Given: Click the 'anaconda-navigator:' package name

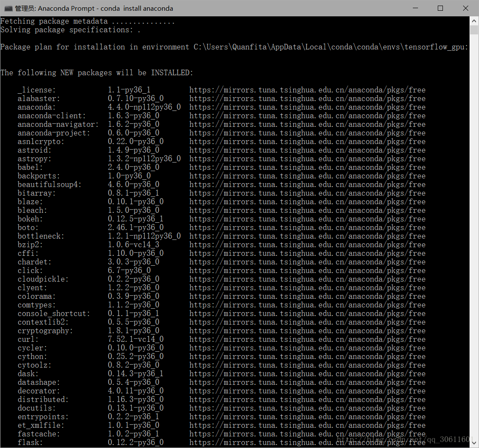Looking at the screenshot, I should tap(58, 124).
